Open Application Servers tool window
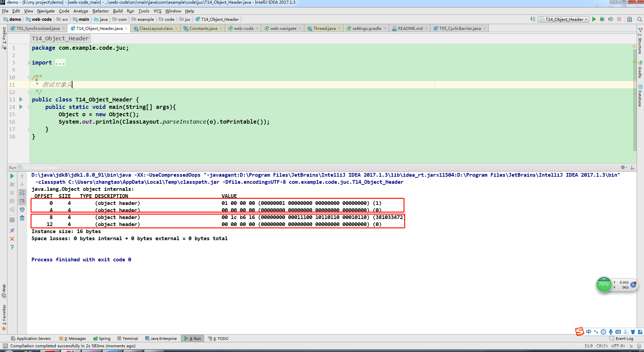644x352 pixels. [31, 339]
